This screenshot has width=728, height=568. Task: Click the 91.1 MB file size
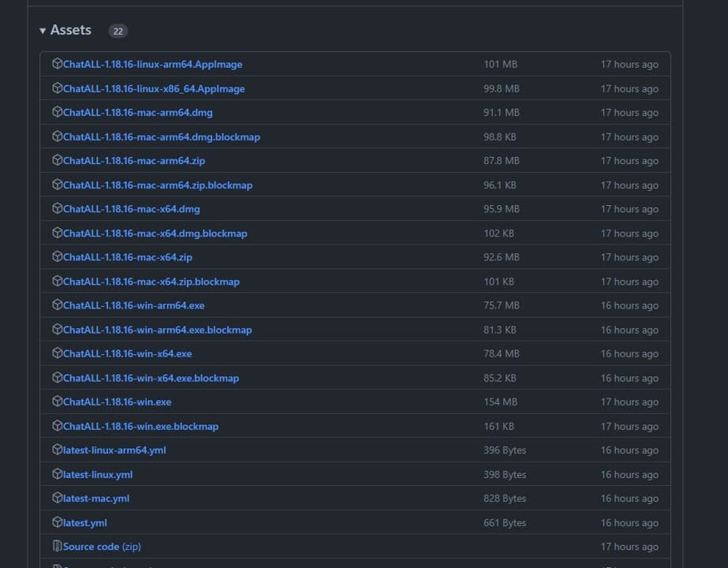[502, 113]
